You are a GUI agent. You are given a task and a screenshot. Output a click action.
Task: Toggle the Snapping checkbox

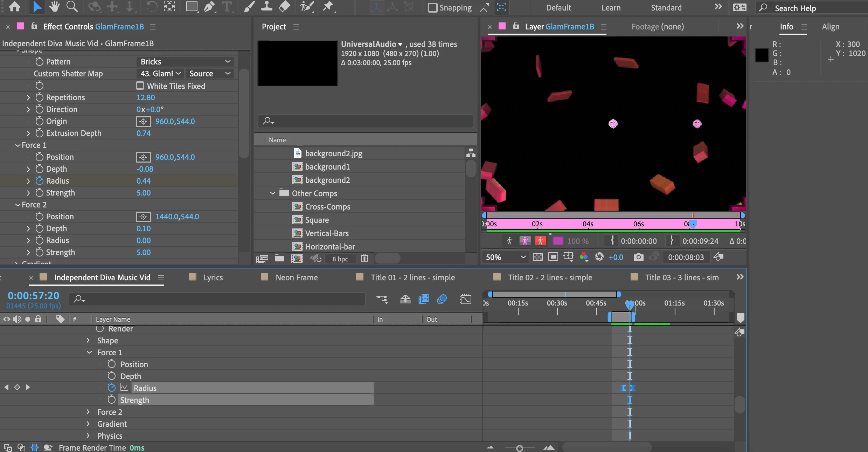pos(433,8)
